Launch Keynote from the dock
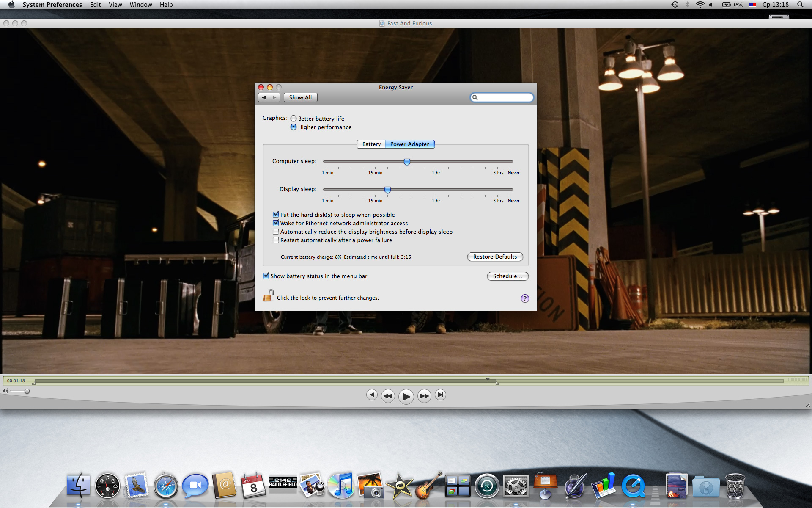812x508 pixels. pyautogui.click(x=545, y=486)
